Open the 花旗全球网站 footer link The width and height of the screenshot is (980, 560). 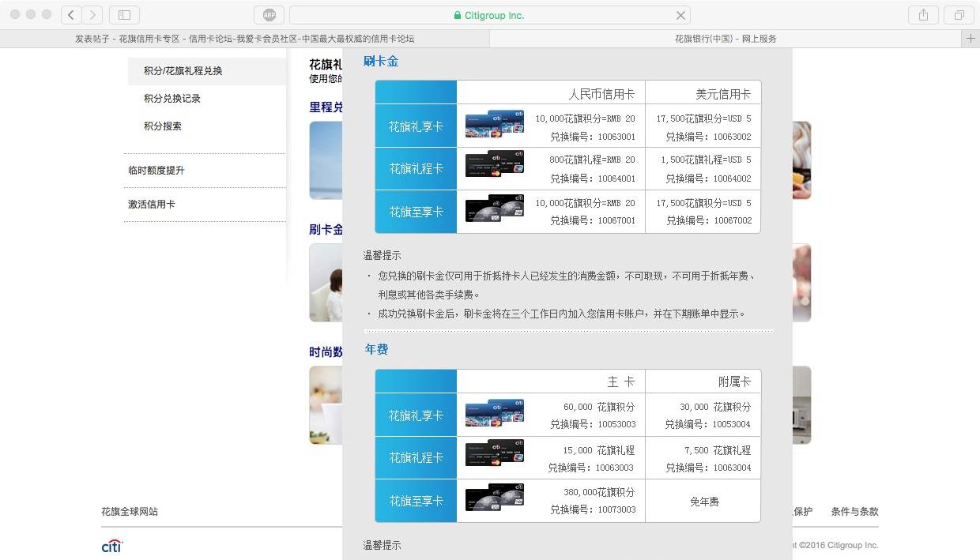130,512
